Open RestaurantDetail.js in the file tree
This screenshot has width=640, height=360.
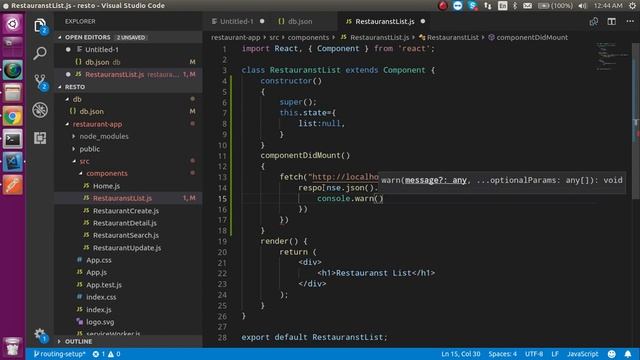(129, 223)
